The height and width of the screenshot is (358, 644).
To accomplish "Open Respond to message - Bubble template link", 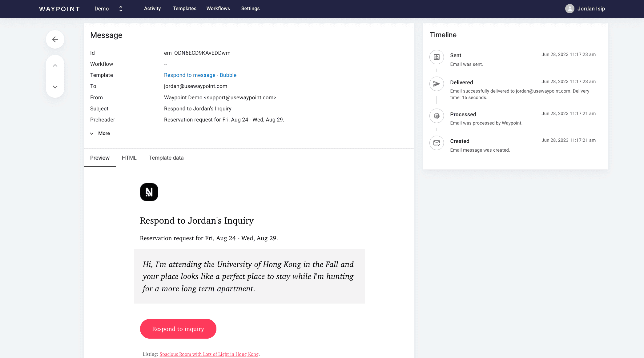I will (x=200, y=75).
